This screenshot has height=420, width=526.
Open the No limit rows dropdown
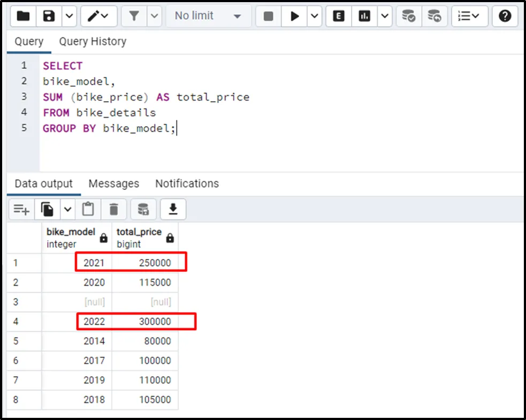pyautogui.click(x=209, y=16)
